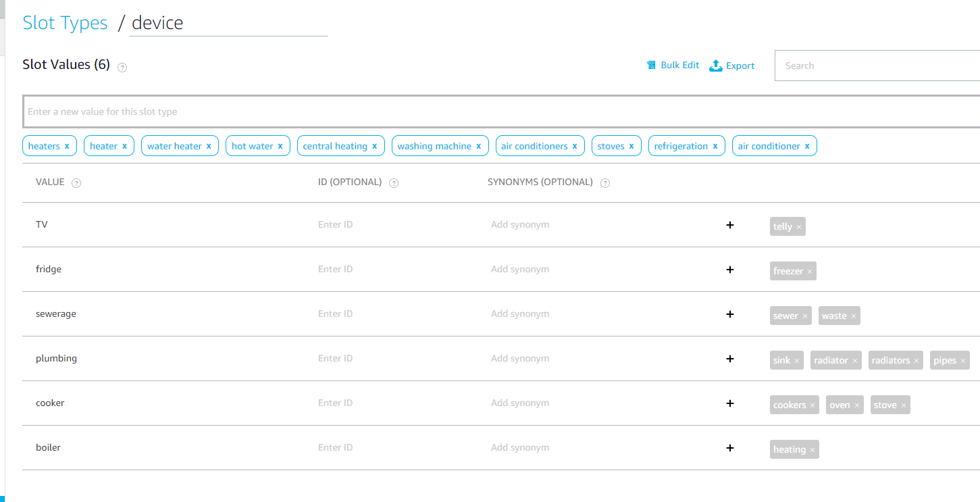Delete the 'sewer' synonym tag
Viewport: 980px width, 502px height.
805,316
